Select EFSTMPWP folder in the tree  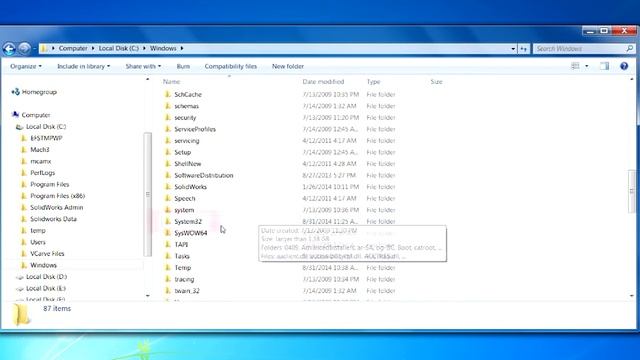tap(46, 138)
